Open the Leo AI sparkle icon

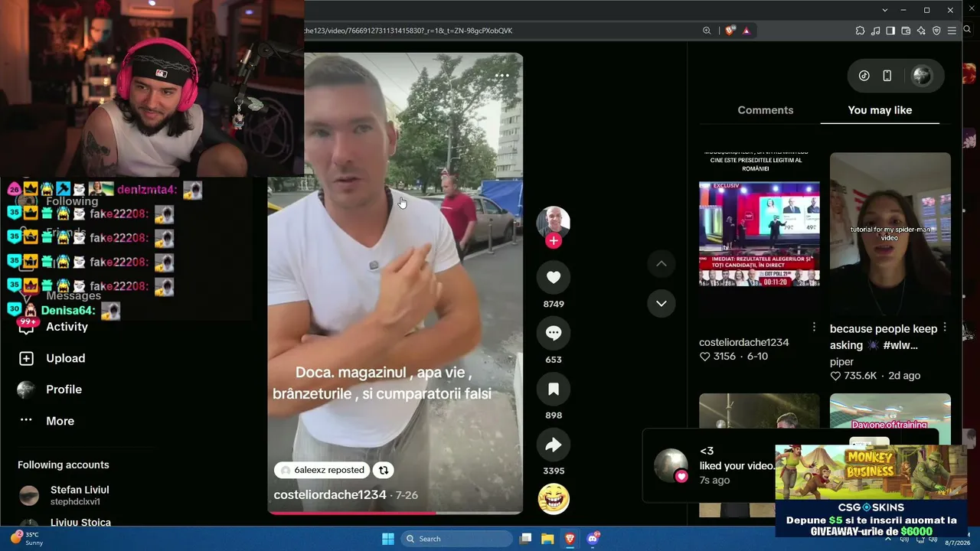(921, 31)
